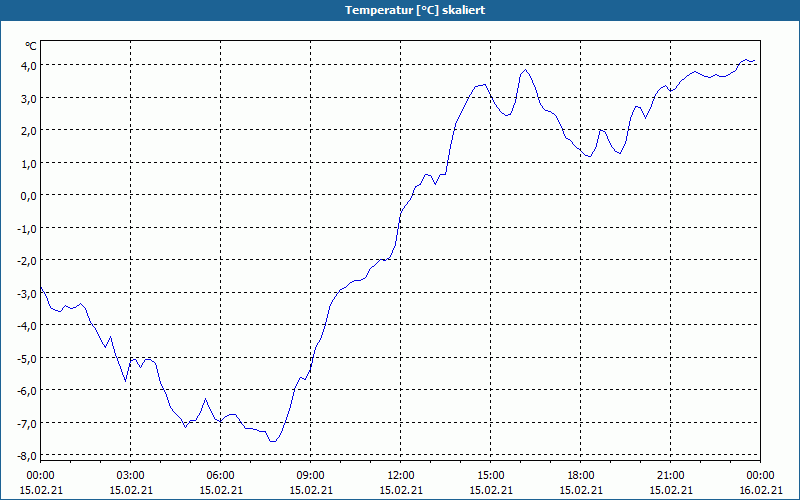Click the 21:00 time axis label
The width and height of the screenshot is (800, 500).
pyautogui.click(x=670, y=476)
